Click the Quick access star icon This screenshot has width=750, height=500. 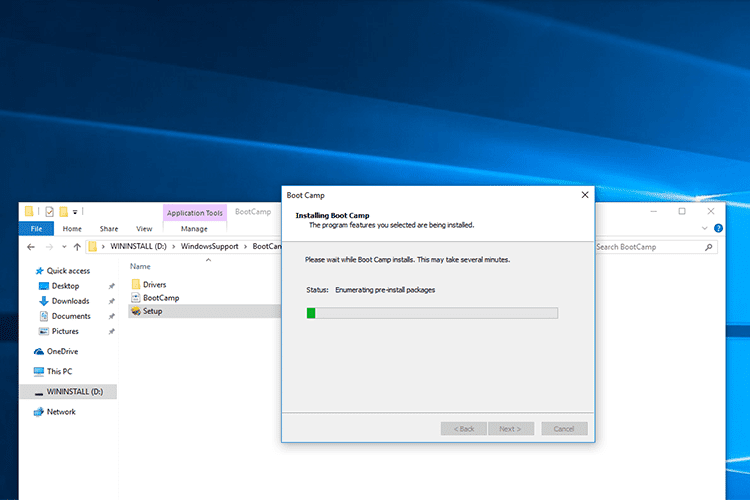coord(39,271)
